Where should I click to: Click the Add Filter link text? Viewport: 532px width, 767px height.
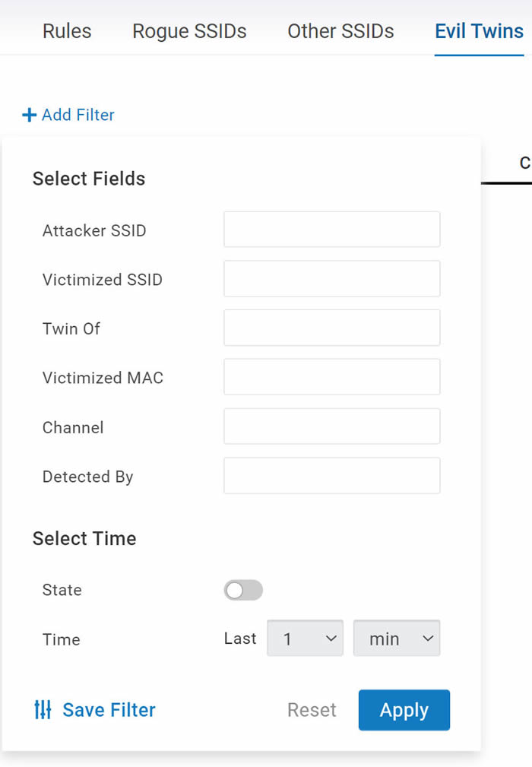click(x=78, y=115)
